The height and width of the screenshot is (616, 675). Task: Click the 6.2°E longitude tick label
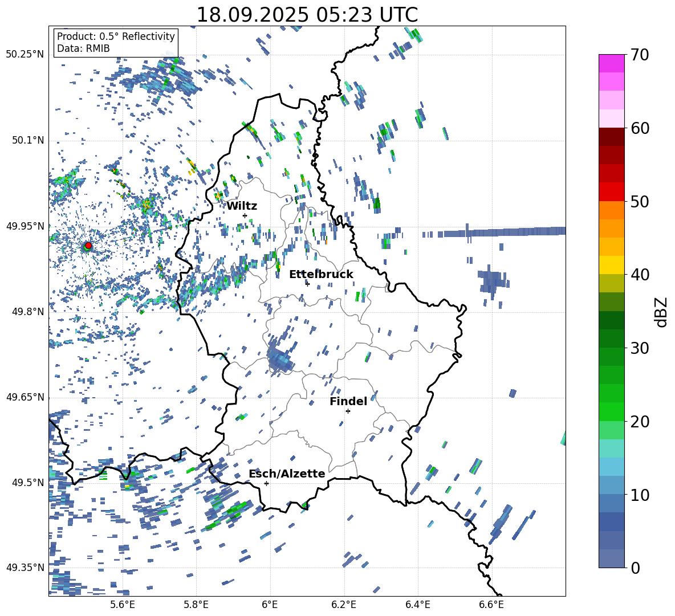coord(344,605)
